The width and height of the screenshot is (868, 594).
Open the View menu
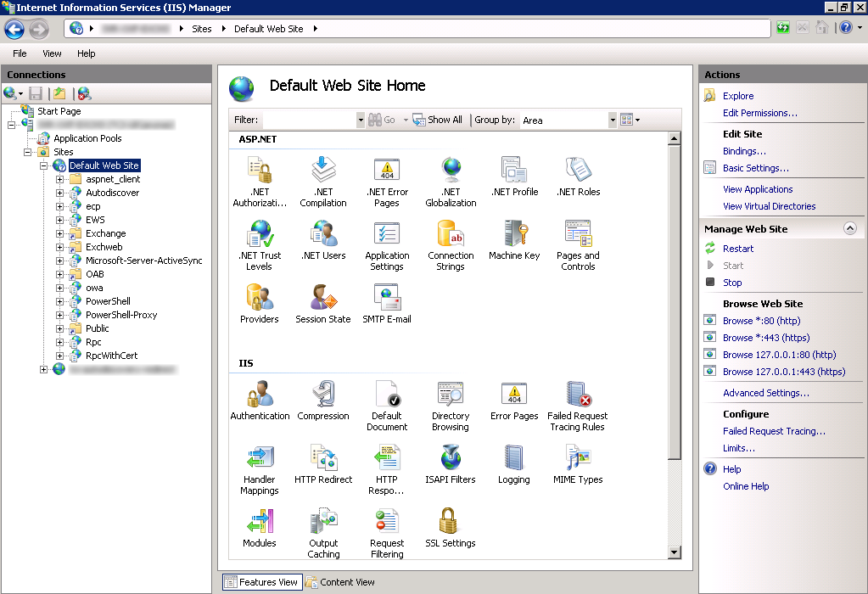point(52,53)
